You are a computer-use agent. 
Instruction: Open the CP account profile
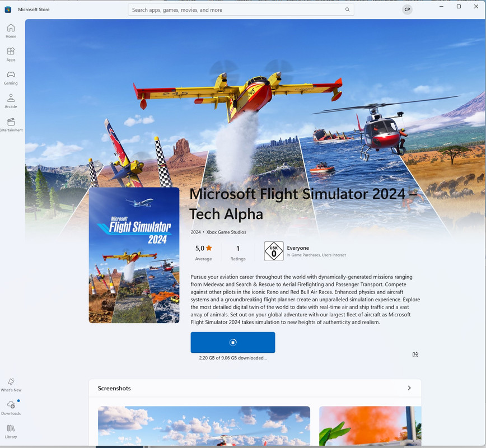407,10
